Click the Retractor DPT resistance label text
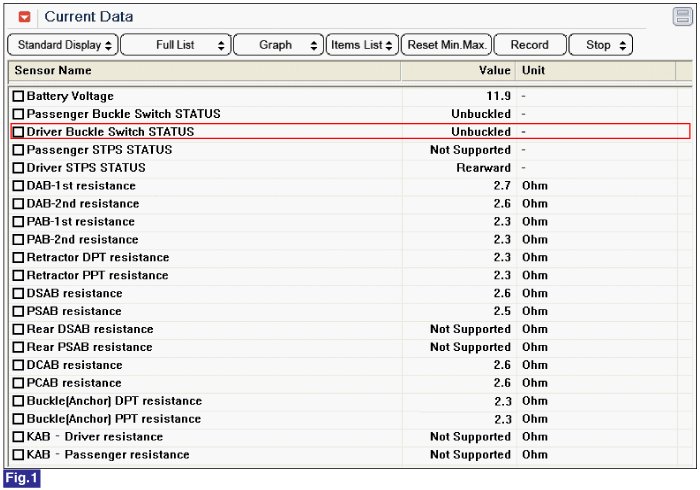 click(x=98, y=257)
